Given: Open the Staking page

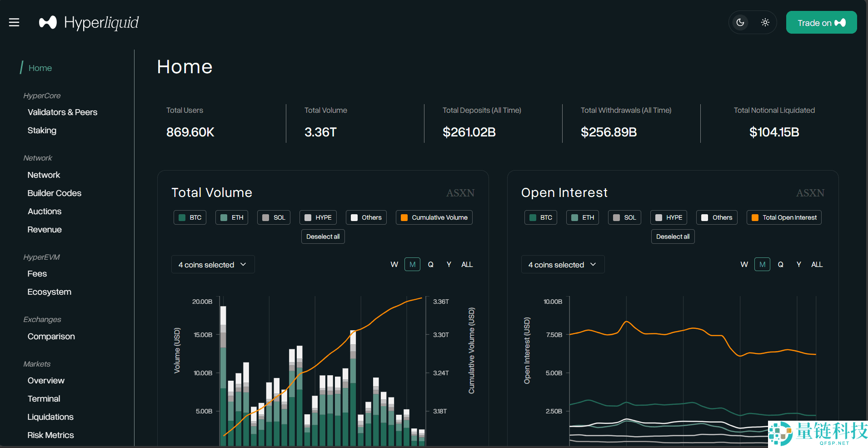Looking at the screenshot, I should coord(42,131).
